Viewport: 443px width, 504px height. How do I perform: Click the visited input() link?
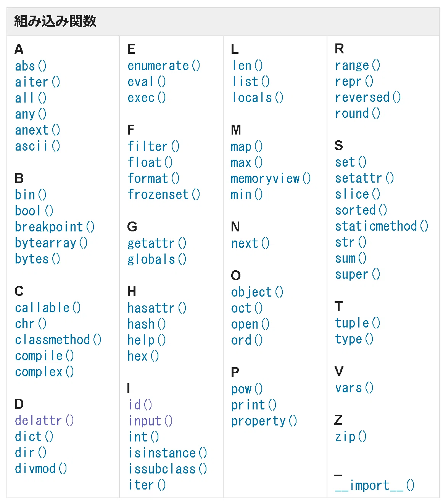point(151,421)
